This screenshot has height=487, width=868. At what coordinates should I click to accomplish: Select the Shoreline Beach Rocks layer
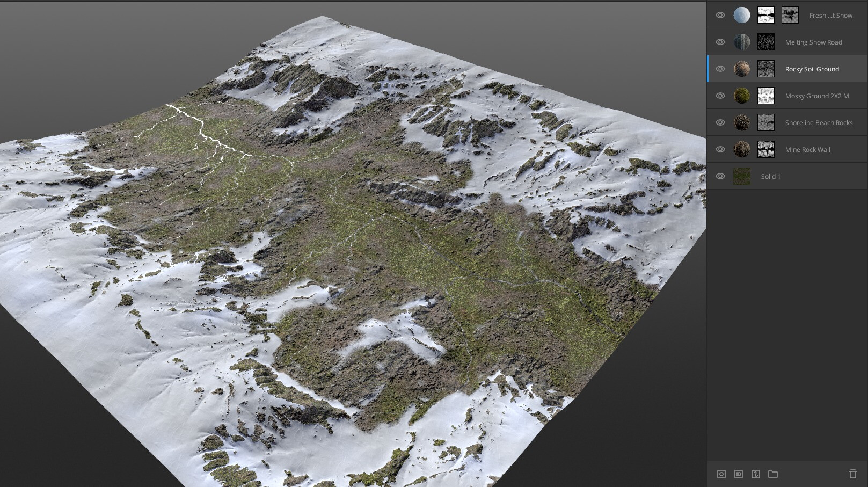coord(819,122)
